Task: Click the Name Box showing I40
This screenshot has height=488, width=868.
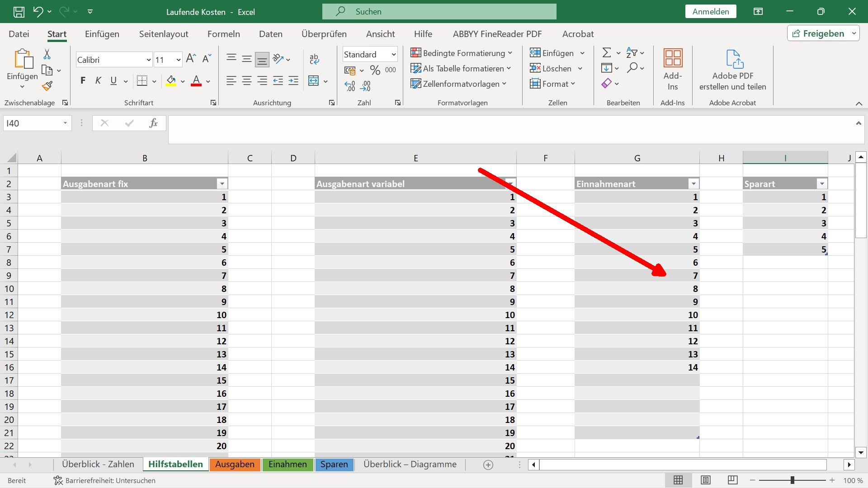Action: (33, 123)
